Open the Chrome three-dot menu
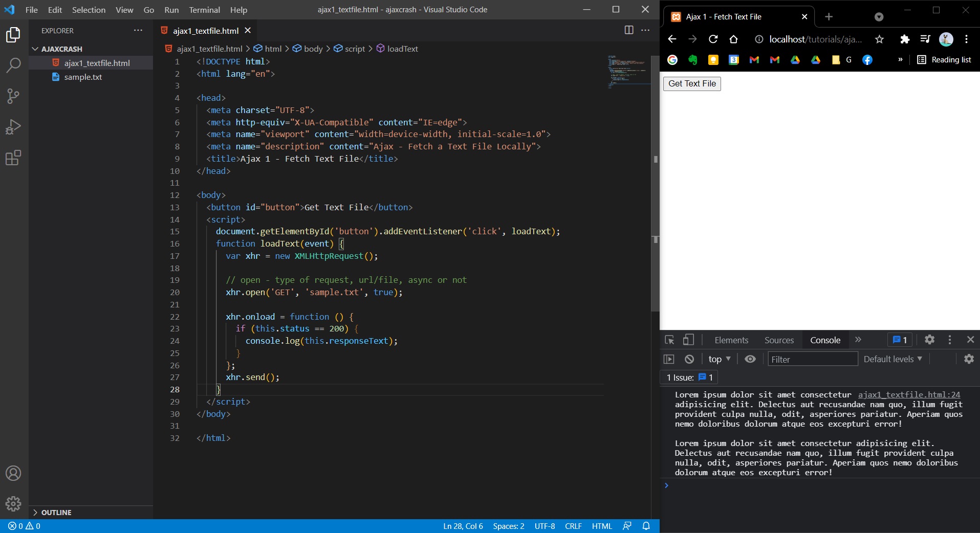This screenshot has height=533, width=980. point(966,39)
